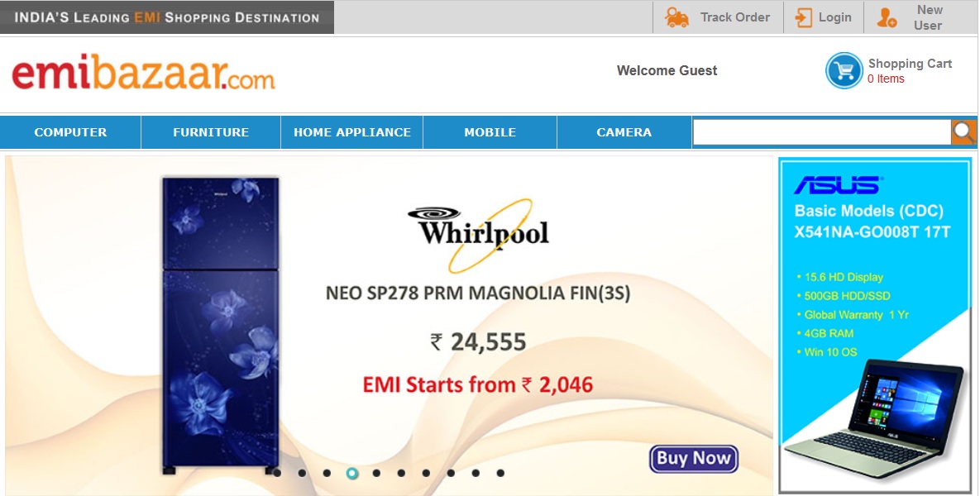Go to the MOBILE category
Image resolution: width=980 pixels, height=496 pixels.
[490, 131]
